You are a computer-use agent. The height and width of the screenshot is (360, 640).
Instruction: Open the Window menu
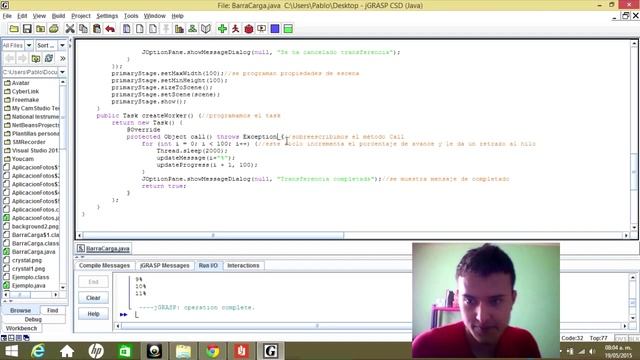pyautogui.click(x=154, y=16)
